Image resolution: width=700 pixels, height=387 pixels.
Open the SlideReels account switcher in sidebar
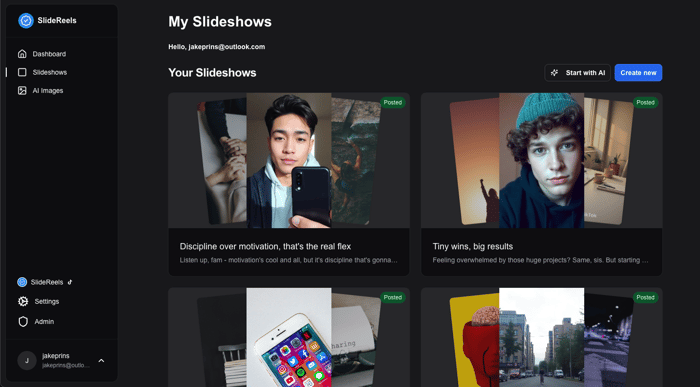point(45,282)
